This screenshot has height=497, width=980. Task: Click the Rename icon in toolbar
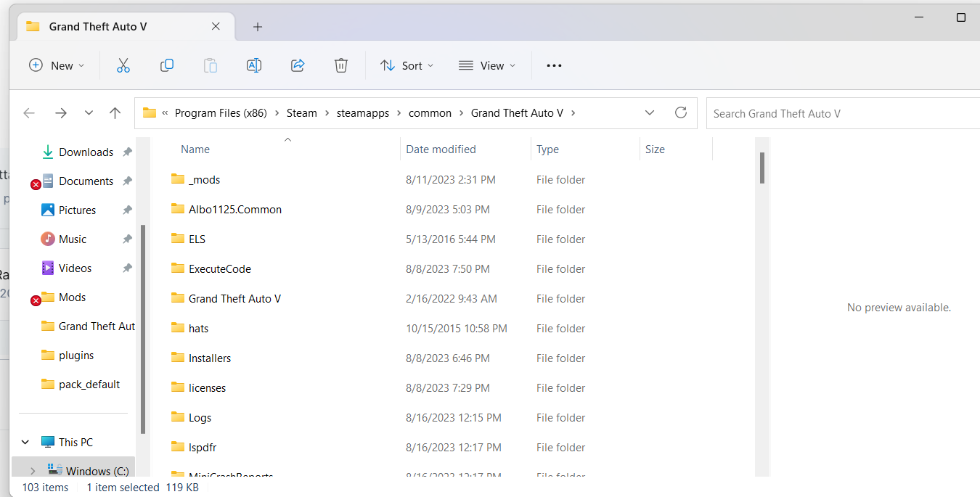coord(254,65)
